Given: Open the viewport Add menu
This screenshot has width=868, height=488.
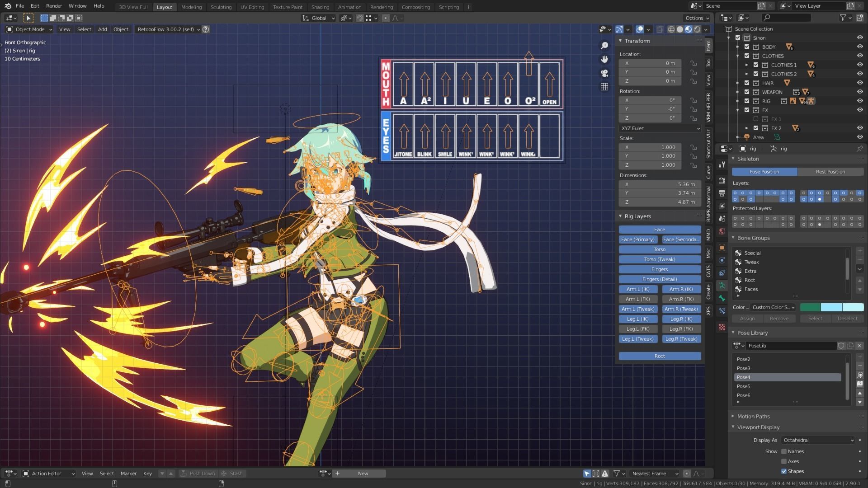Looking at the screenshot, I should (103, 29).
